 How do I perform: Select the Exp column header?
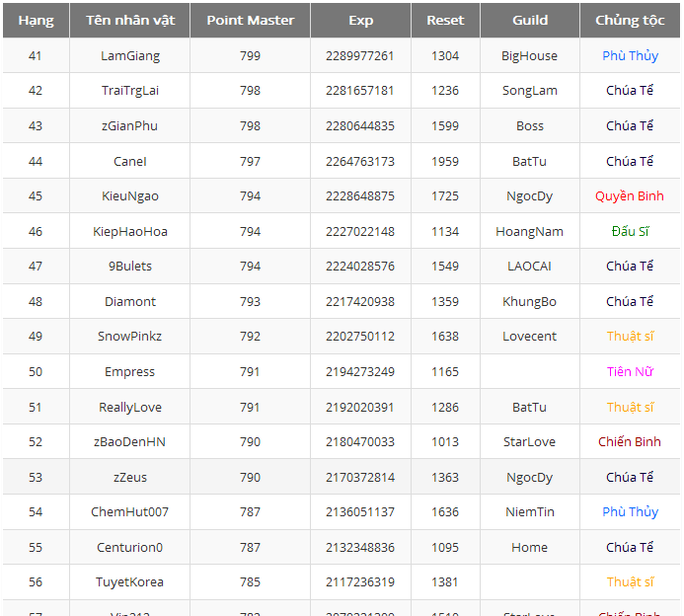360,21
